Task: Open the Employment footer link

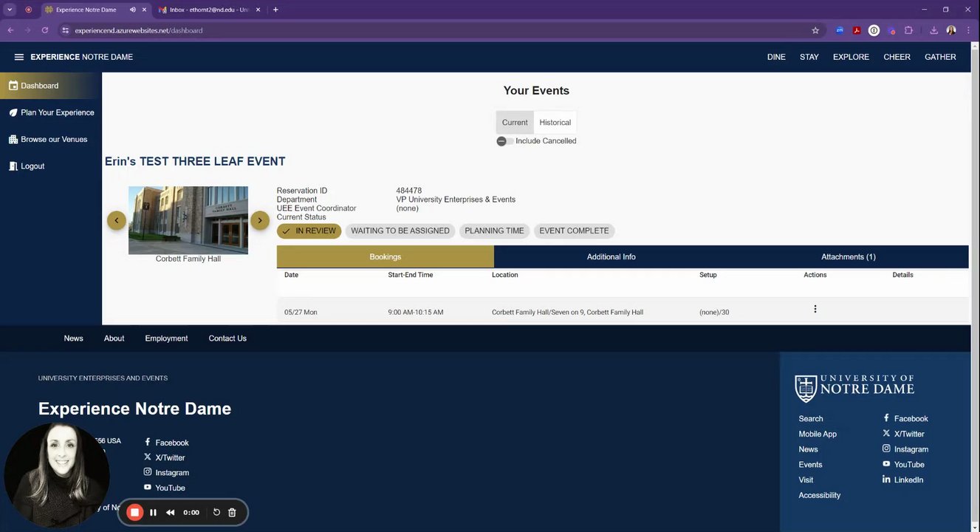Action: (166, 338)
